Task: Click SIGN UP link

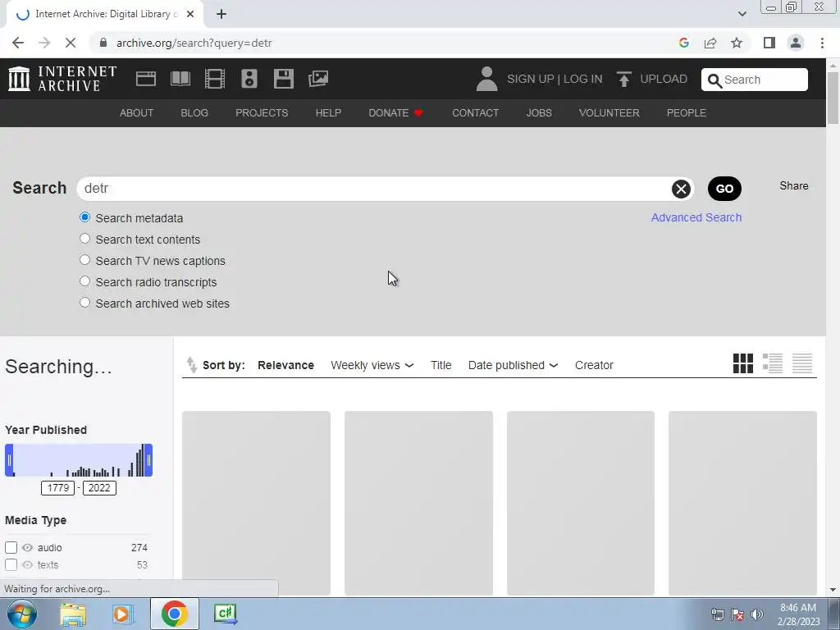Action: 531,79
